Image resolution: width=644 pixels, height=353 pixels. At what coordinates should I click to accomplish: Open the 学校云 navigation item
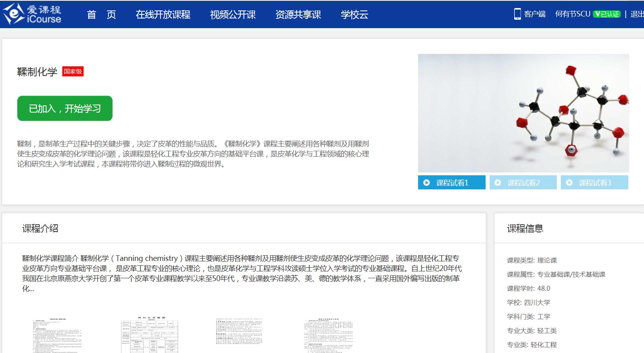tap(354, 14)
